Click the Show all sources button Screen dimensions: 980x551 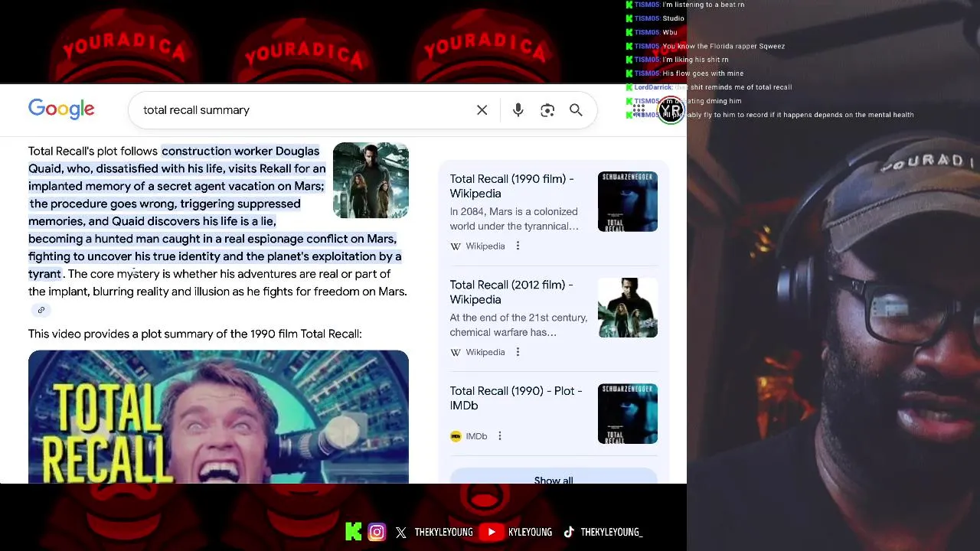click(554, 476)
